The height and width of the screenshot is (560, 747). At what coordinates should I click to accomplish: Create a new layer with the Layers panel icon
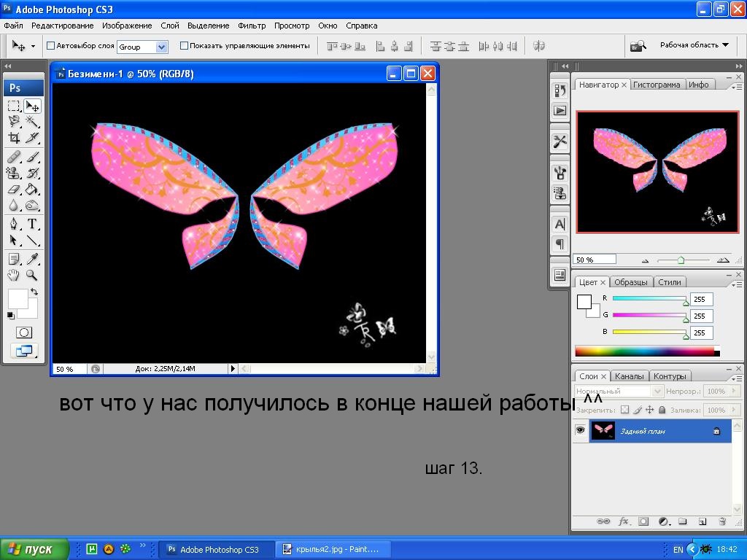(x=703, y=521)
